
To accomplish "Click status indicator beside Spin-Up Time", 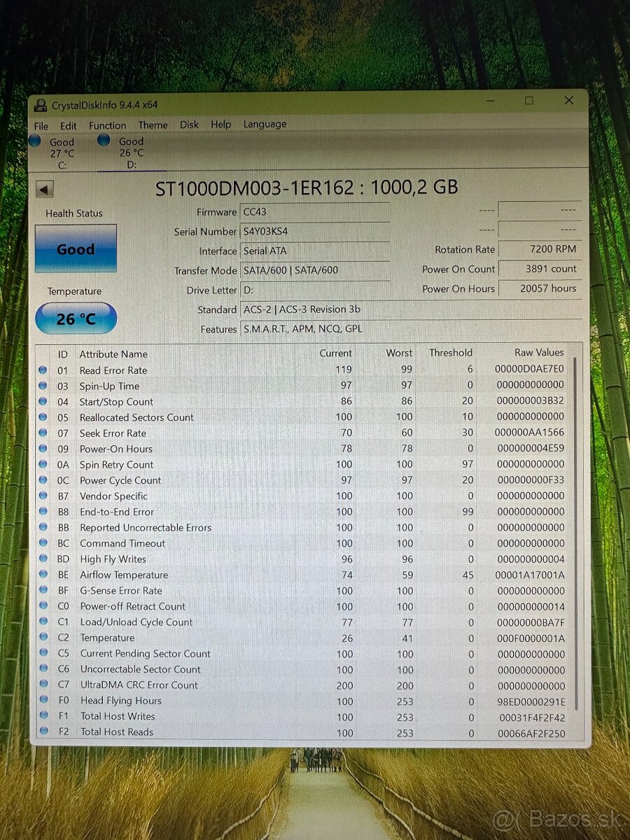I will 43,386.
